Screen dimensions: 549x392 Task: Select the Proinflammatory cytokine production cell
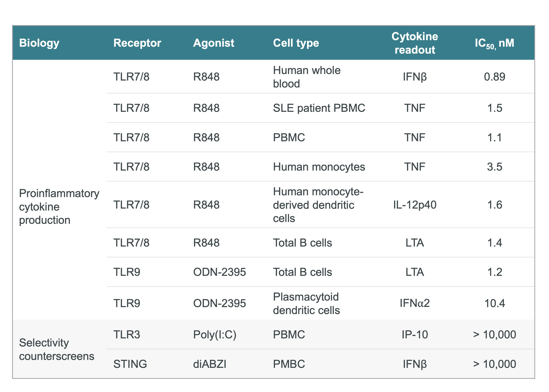tap(59, 207)
